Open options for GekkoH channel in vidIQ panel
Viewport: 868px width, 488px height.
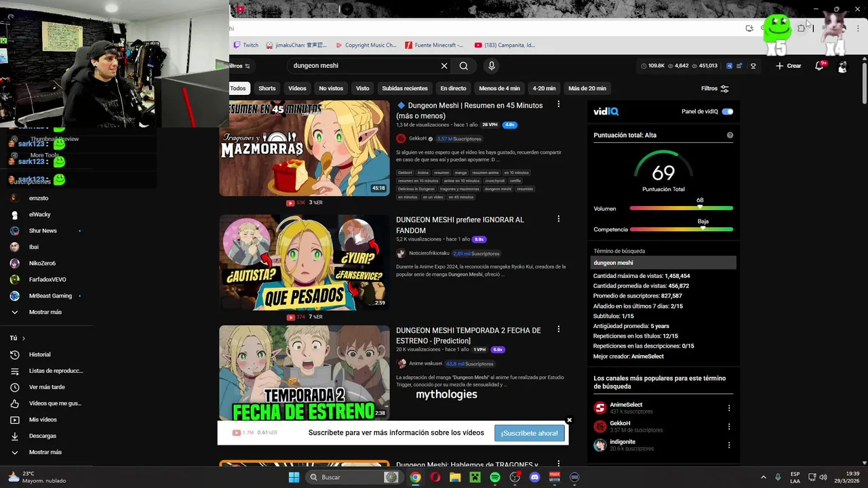point(729,426)
